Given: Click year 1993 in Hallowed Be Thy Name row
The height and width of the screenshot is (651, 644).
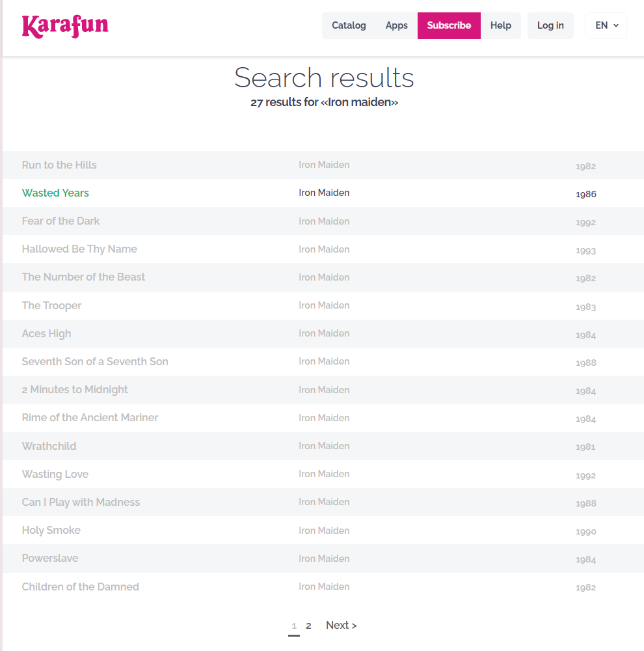Looking at the screenshot, I should click(x=586, y=251).
